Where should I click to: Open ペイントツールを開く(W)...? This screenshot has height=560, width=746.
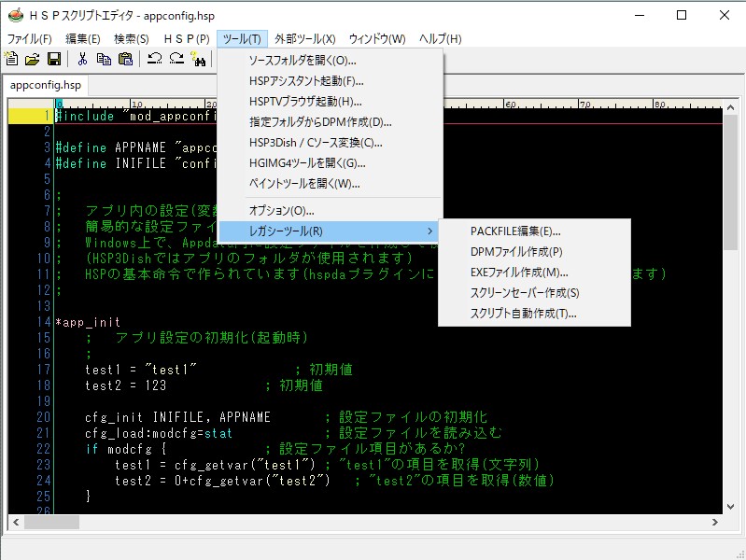[331, 183]
